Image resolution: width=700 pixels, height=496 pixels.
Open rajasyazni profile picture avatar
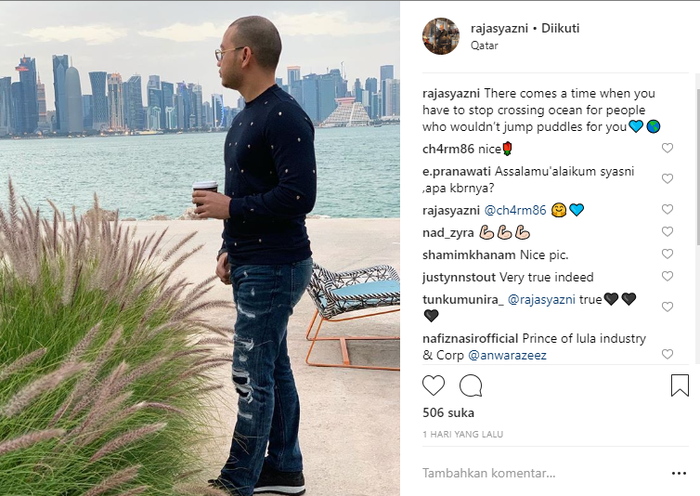tap(441, 36)
